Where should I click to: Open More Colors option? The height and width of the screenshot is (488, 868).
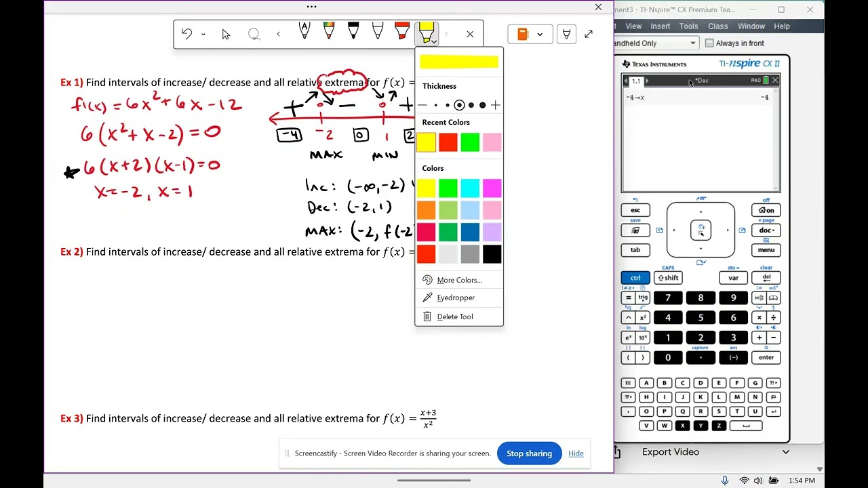(459, 280)
